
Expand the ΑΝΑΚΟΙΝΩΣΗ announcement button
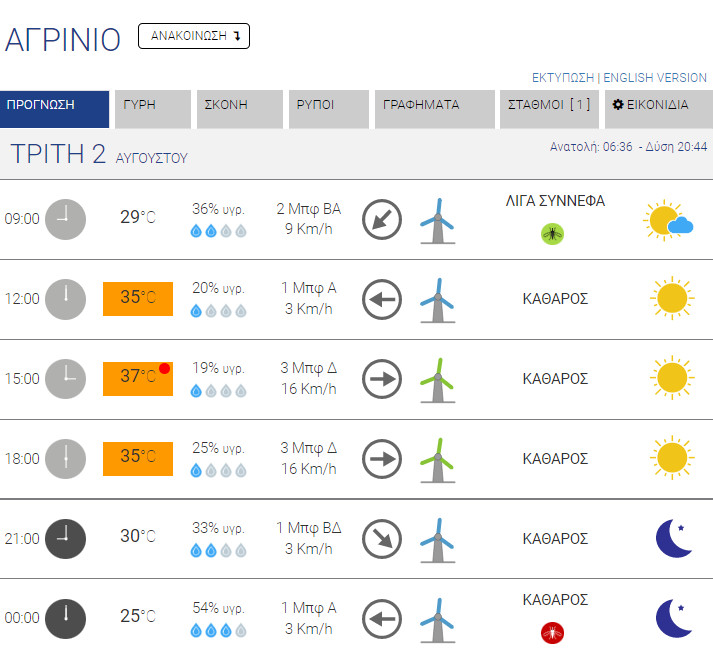tap(194, 36)
